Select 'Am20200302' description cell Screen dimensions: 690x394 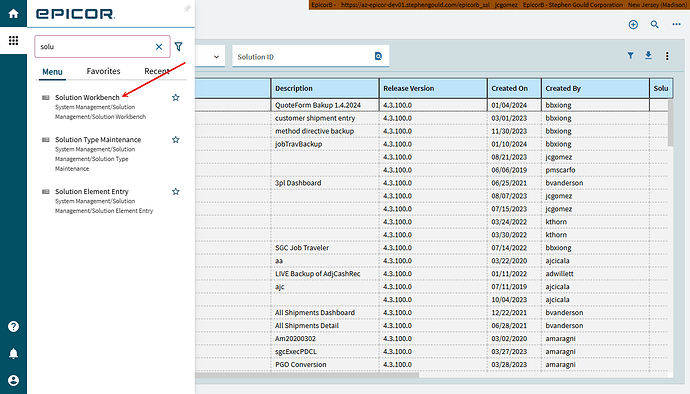[x=325, y=339]
